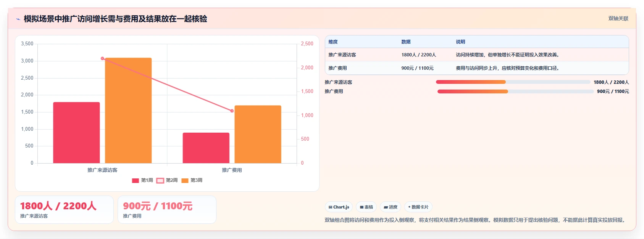The width and height of the screenshot is (644, 239).
Task: Click the 2,500 right axis value in pink
Action: (x=307, y=44)
